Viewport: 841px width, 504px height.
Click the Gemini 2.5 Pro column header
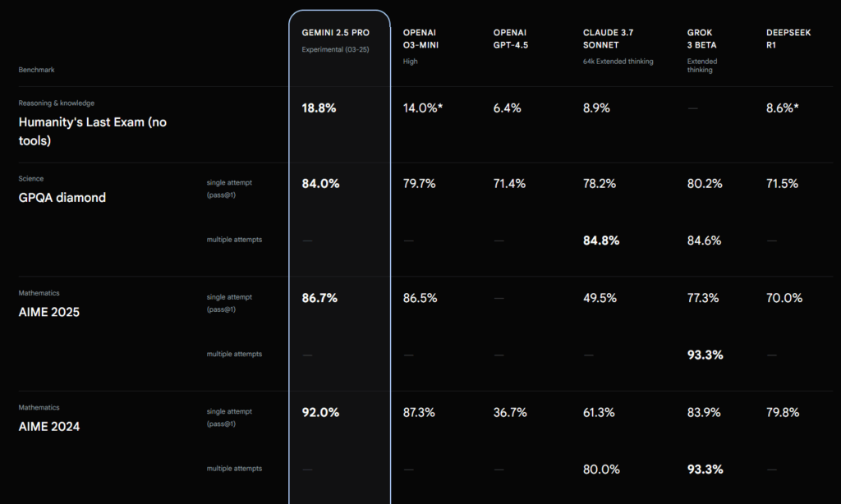click(335, 33)
